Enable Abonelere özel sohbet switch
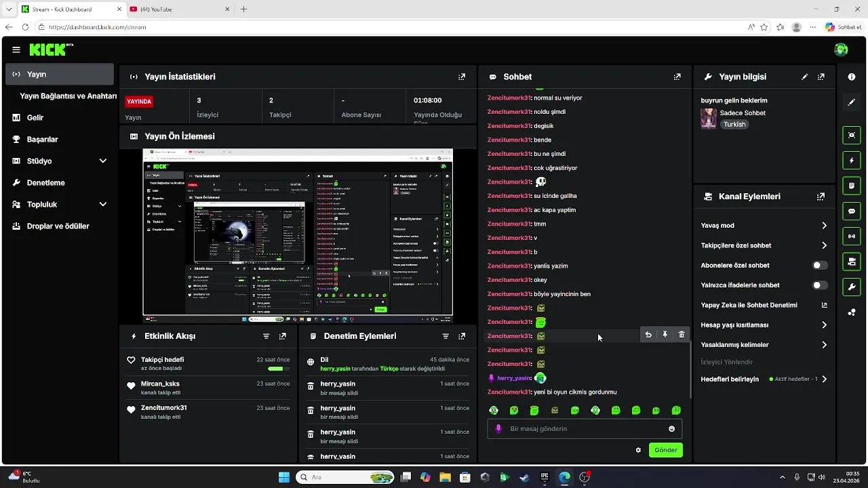This screenshot has height=488, width=868. point(820,266)
